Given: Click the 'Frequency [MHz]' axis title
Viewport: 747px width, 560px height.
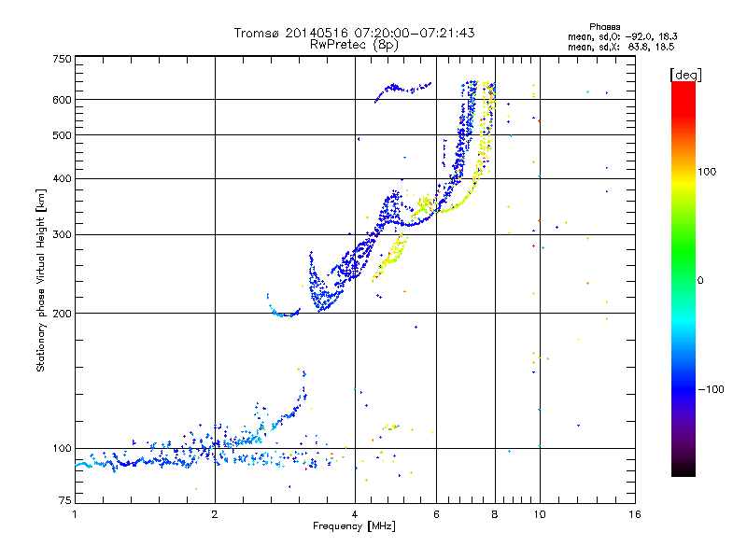Looking at the screenshot, I should coord(354,526).
